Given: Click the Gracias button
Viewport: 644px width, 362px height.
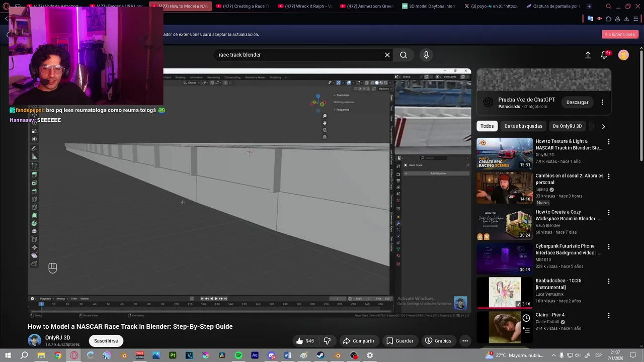Looking at the screenshot, I should (438, 341).
